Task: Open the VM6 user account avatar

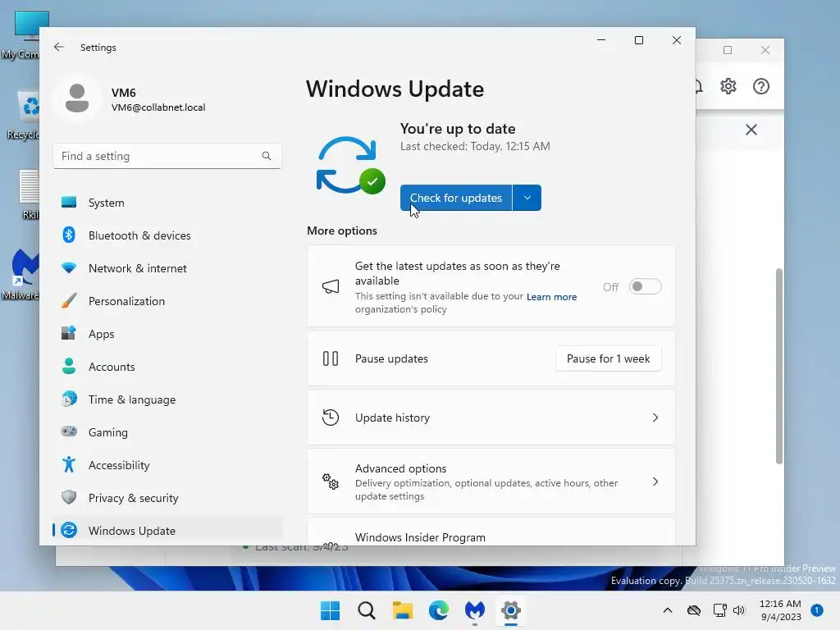Action: (77, 98)
